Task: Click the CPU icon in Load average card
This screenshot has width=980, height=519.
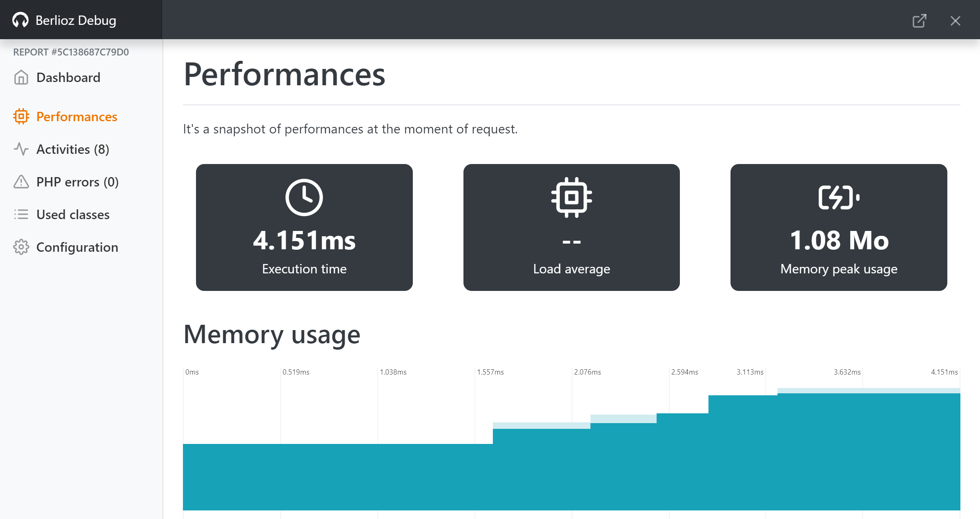Action: point(571,197)
